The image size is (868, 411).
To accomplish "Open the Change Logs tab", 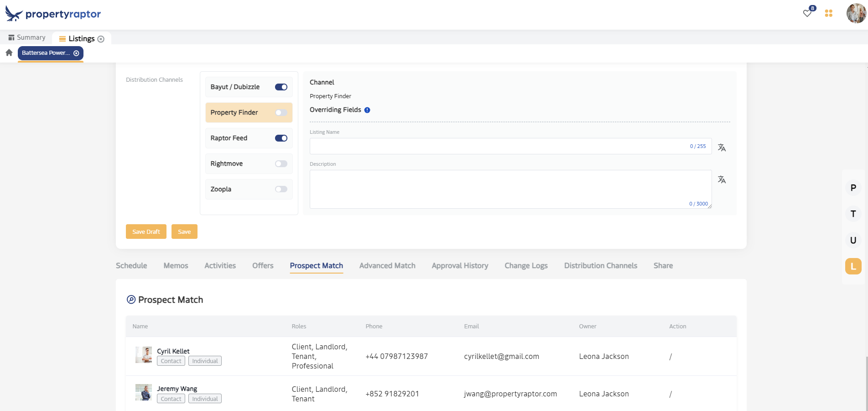I will point(526,266).
